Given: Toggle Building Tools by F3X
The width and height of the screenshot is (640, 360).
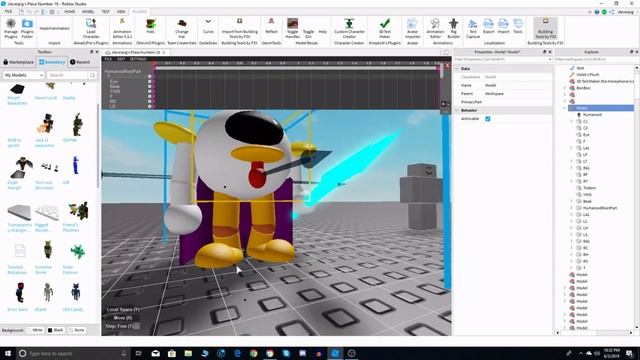Looking at the screenshot, I should coord(545,28).
